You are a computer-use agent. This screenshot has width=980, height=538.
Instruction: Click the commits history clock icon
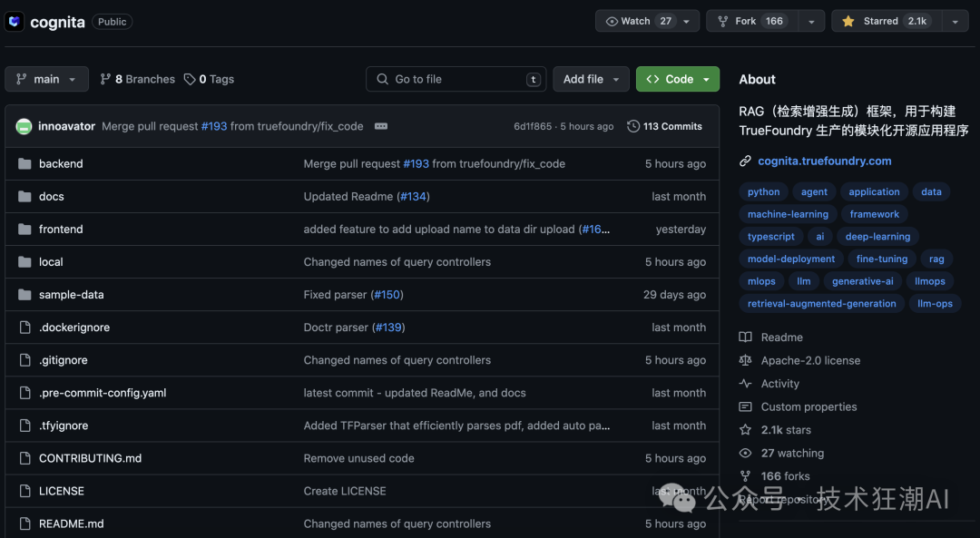[x=633, y=126]
